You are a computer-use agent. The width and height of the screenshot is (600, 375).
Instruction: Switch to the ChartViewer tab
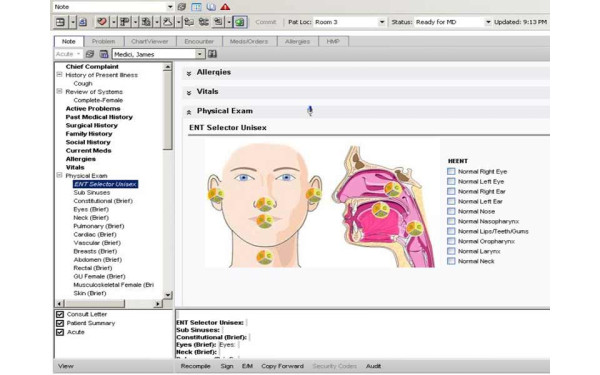[x=150, y=41]
